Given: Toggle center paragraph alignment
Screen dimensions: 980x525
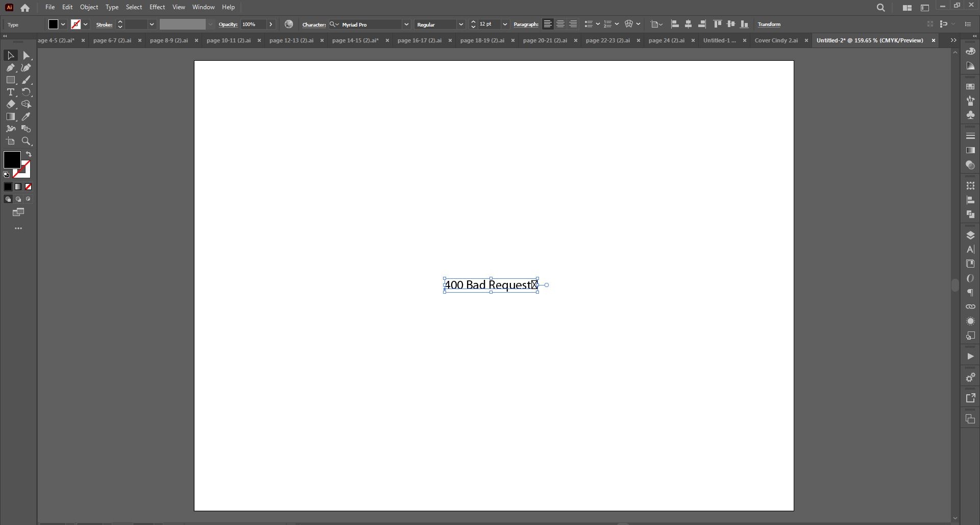Looking at the screenshot, I should (560, 23).
